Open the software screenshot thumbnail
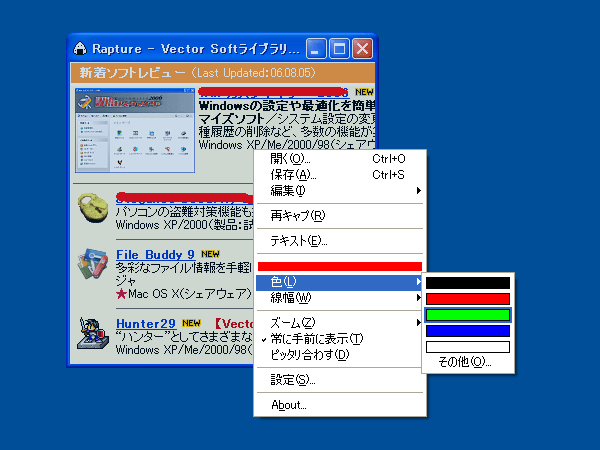600x450 pixels. pyautogui.click(x=135, y=130)
